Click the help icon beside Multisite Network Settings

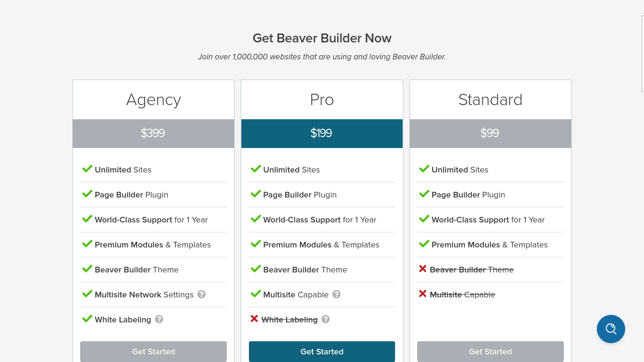pos(201,294)
